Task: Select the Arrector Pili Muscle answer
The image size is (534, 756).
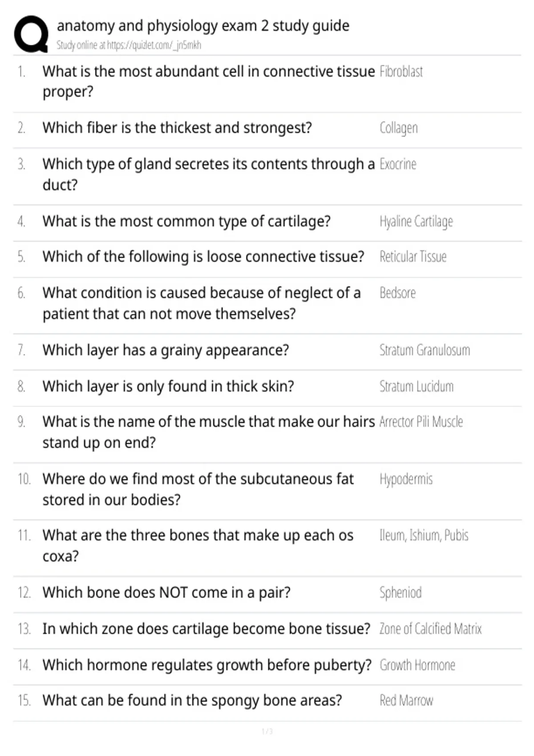Action: (421, 422)
